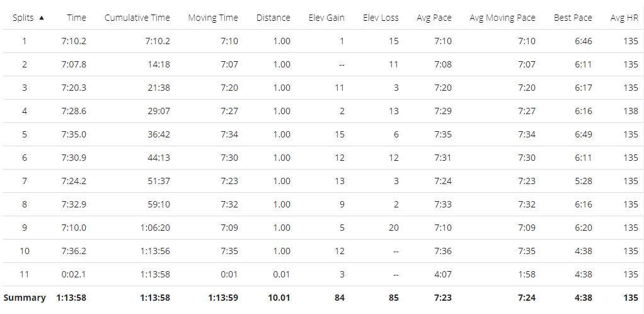Click split 7 row number
The height and width of the screenshot is (314, 644).
[x=25, y=181]
